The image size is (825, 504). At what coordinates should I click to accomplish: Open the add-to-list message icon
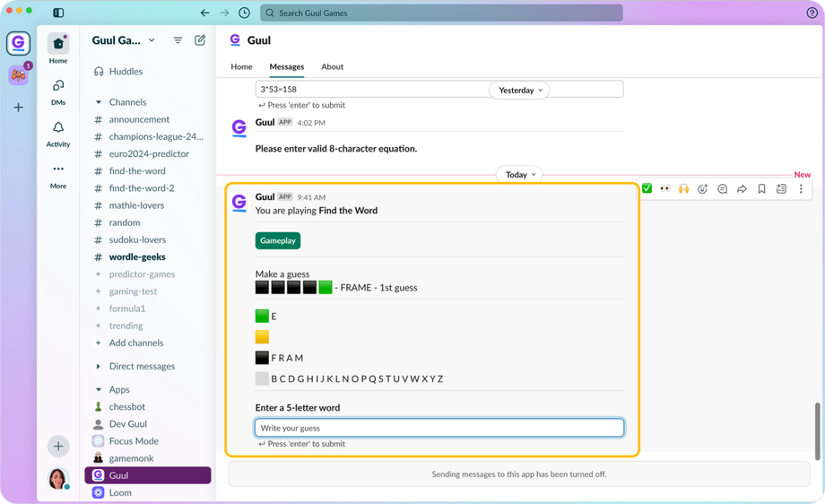781,189
